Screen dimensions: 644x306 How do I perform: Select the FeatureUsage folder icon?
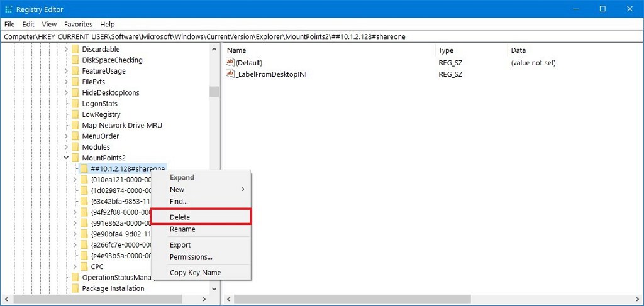pyautogui.click(x=75, y=71)
